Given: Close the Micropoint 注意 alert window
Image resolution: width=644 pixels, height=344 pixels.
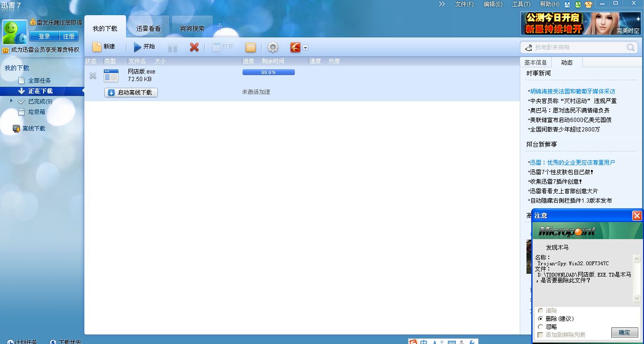Looking at the screenshot, I should tap(636, 215).
